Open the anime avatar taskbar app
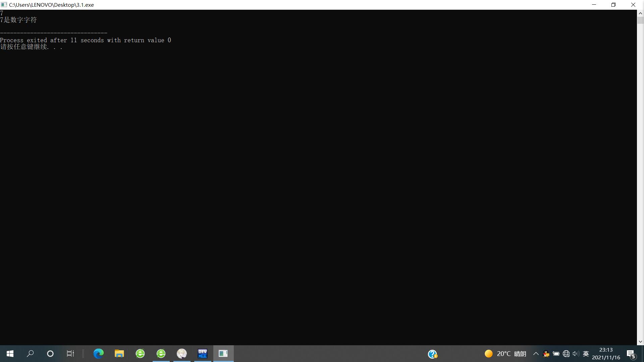 click(182, 354)
